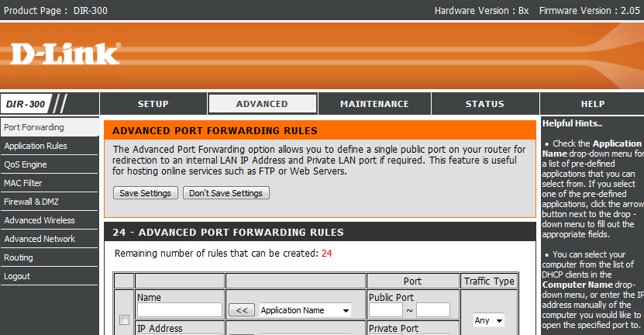
Task: Open Advanced Wireless page
Action: coord(50,220)
